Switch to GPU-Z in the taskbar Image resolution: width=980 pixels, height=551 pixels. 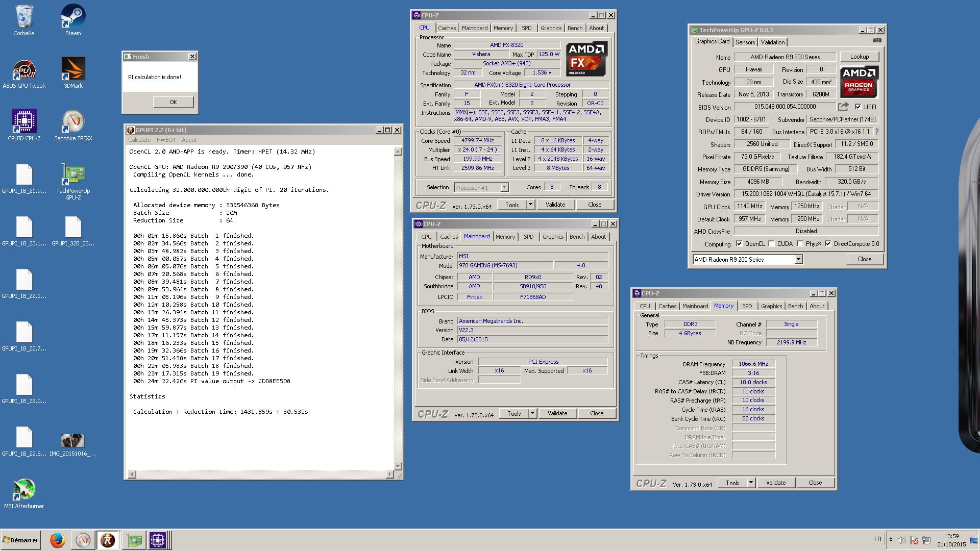(x=134, y=540)
